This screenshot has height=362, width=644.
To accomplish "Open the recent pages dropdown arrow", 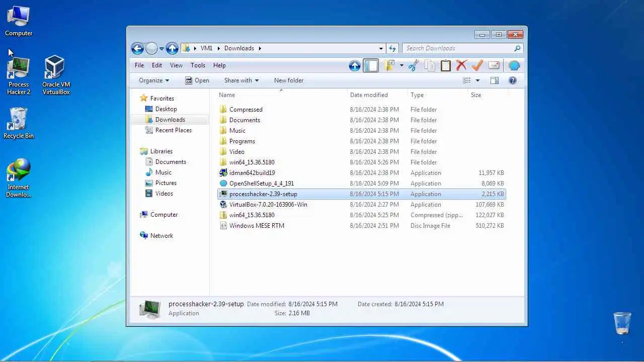I will tap(162, 49).
